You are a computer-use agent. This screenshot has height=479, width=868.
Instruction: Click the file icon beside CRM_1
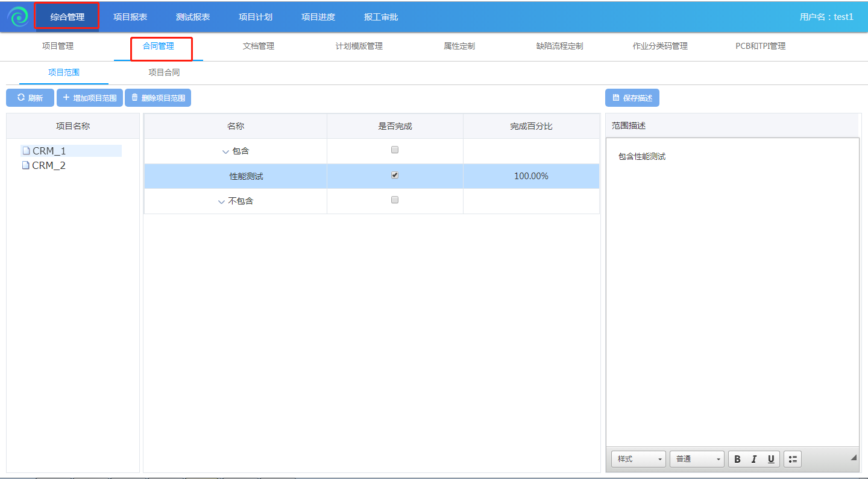tap(26, 151)
